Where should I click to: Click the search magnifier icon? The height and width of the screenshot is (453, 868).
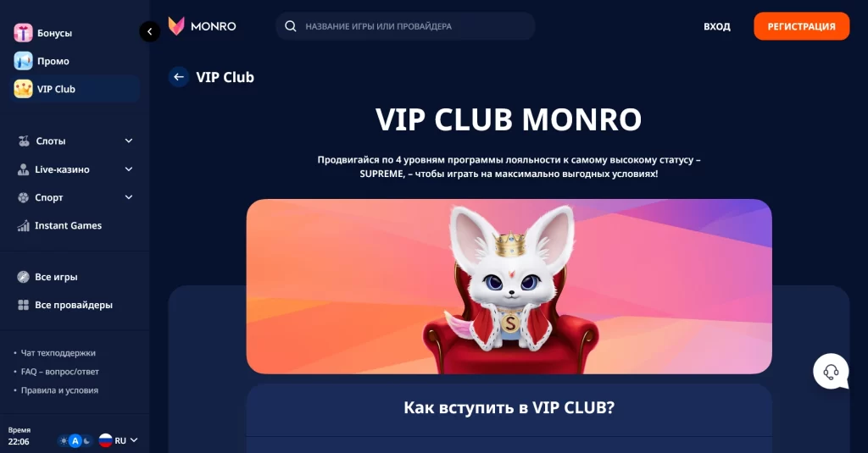pos(291,26)
